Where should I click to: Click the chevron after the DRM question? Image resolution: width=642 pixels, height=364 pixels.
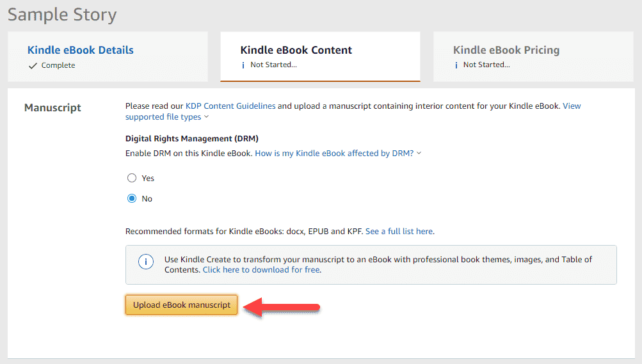tap(419, 153)
